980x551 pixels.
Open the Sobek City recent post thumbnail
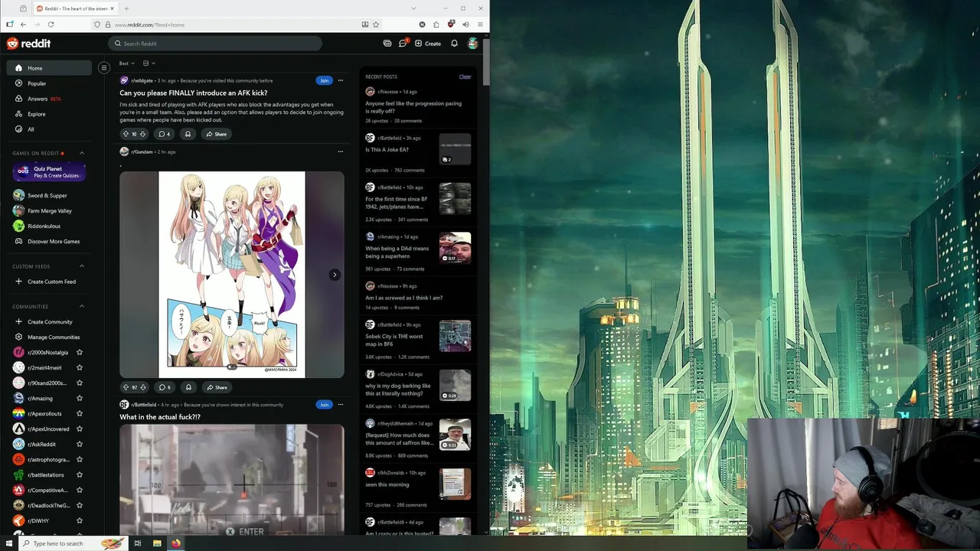(455, 335)
